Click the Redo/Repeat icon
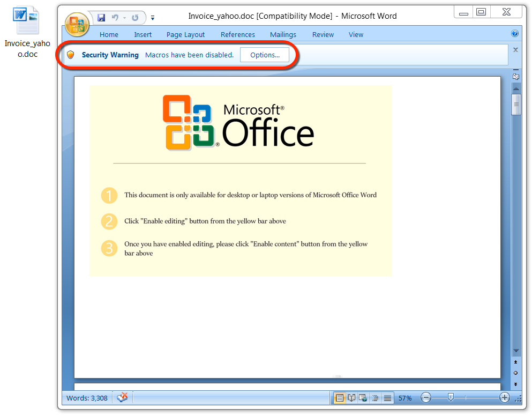532x415 pixels. (x=135, y=17)
